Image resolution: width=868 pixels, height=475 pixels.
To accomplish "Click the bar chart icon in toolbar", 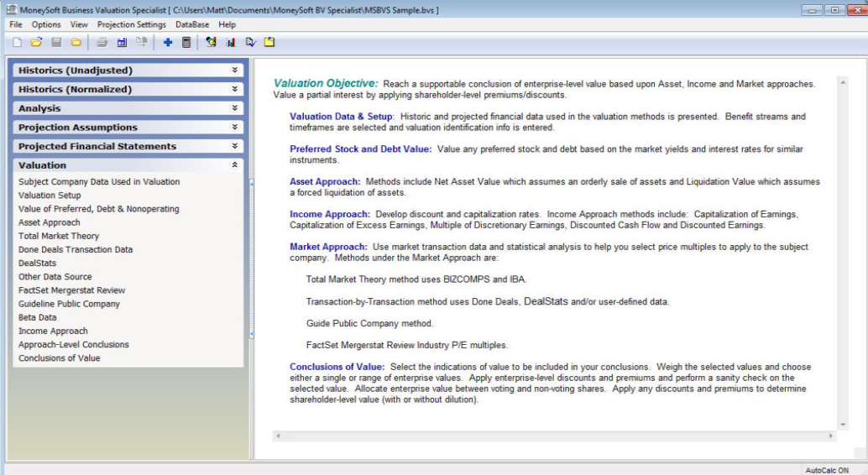I will point(230,42).
